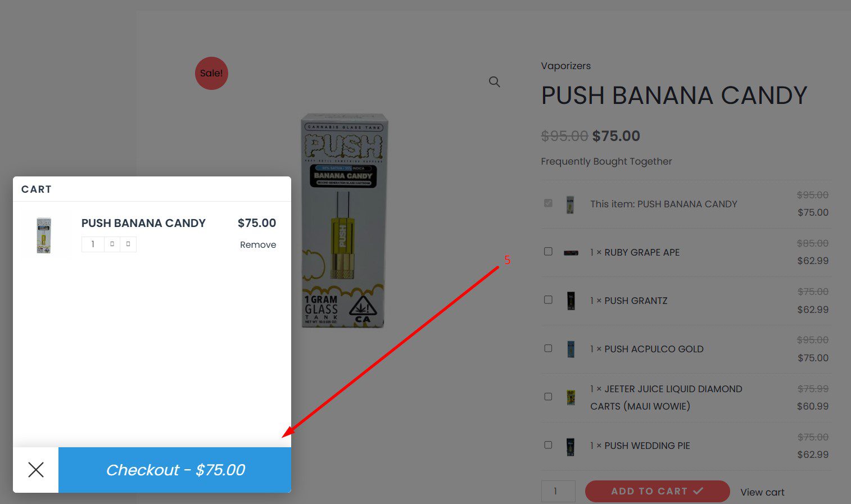The height and width of the screenshot is (504, 851).
Task: Click the magnifier zoom icon on product image
Action: click(494, 82)
